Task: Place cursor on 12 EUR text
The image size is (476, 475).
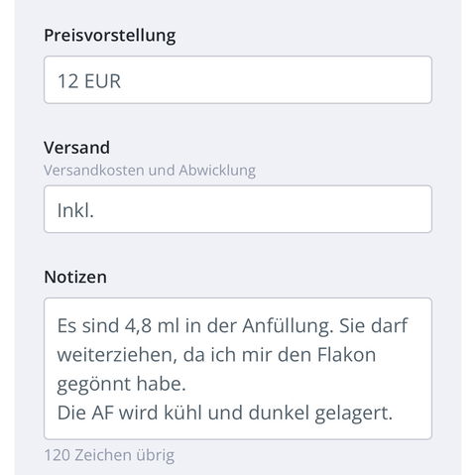Action: (x=89, y=81)
